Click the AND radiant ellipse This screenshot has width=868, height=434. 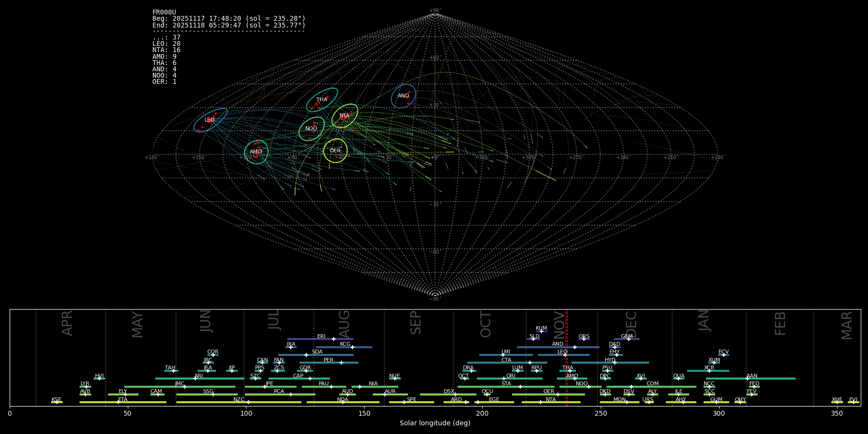403,96
